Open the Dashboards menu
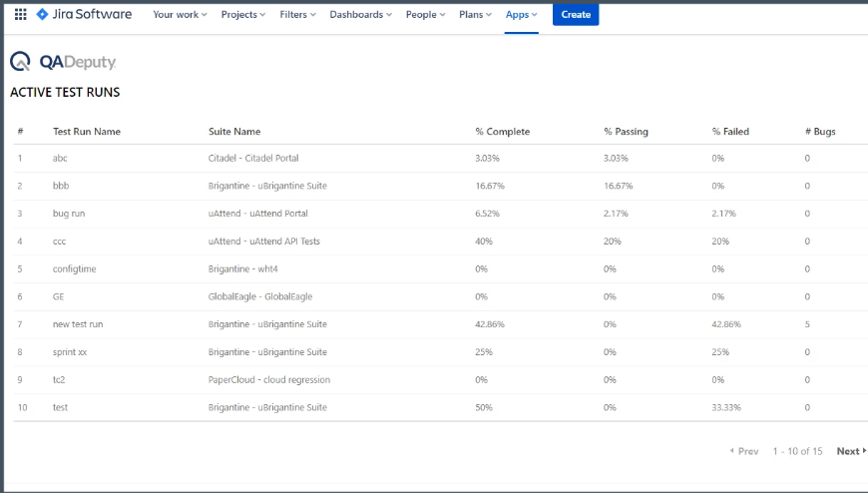 click(x=360, y=15)
